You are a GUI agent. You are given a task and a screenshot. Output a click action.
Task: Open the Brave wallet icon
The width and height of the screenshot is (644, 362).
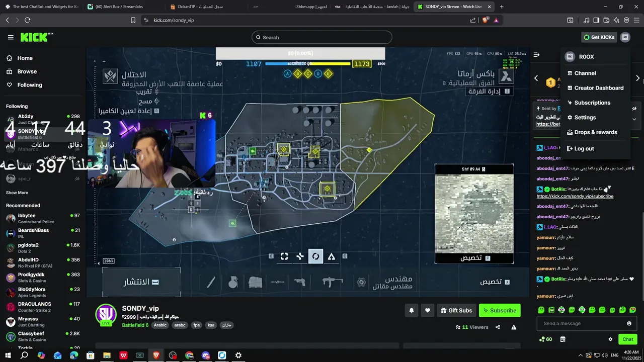tap(606, 20)
